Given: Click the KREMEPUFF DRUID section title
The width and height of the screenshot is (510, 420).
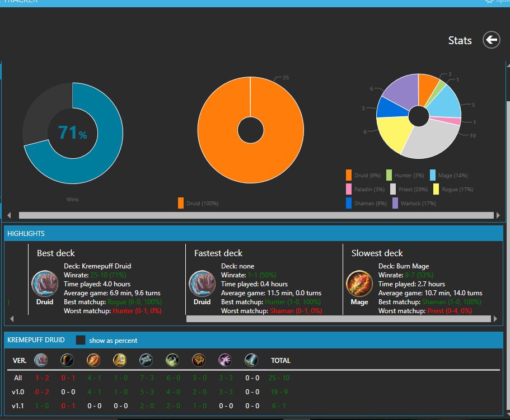Looking at the screenshot, I should click(x=36, y=340).
